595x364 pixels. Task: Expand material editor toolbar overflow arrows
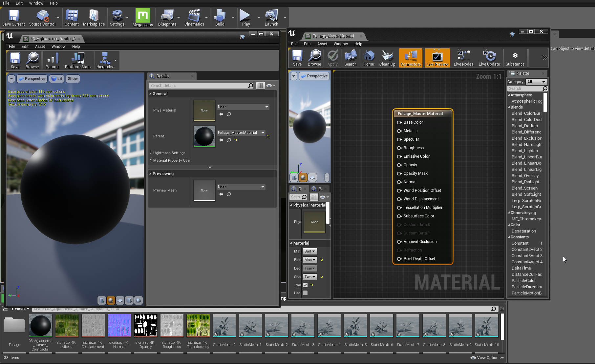coord(544,58)
